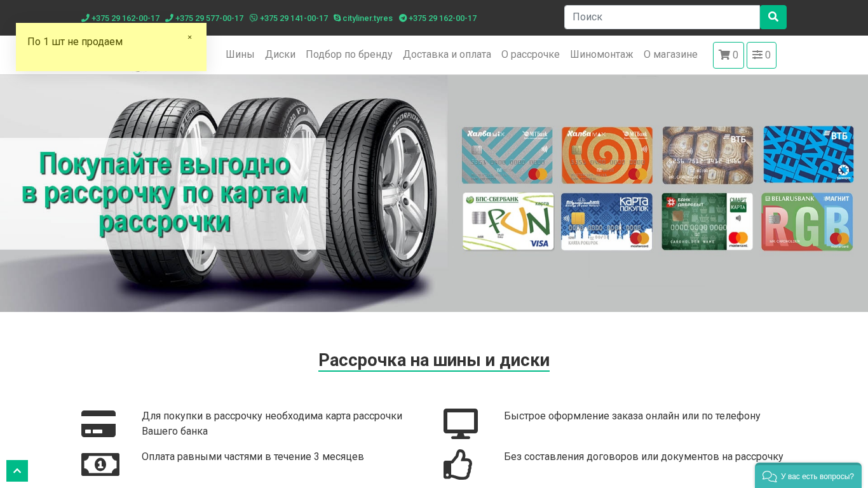Click the first phone number with handset icon
The height and width of the screenshot is (488, 868).
click(x=121, y=18)
